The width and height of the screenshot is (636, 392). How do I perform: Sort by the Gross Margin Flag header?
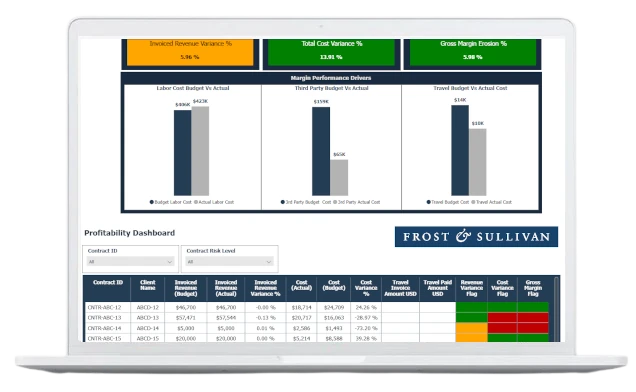tap(533, 288)
